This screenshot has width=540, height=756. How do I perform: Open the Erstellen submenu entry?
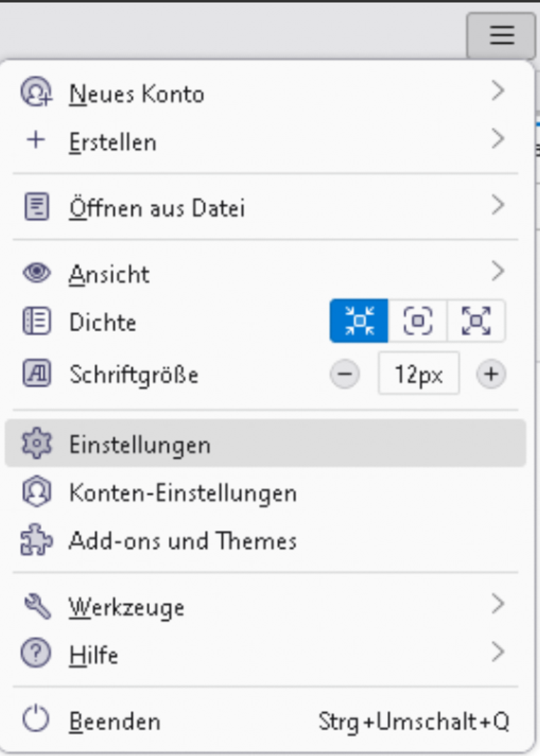pyautogui.click(x=113, y=141)
